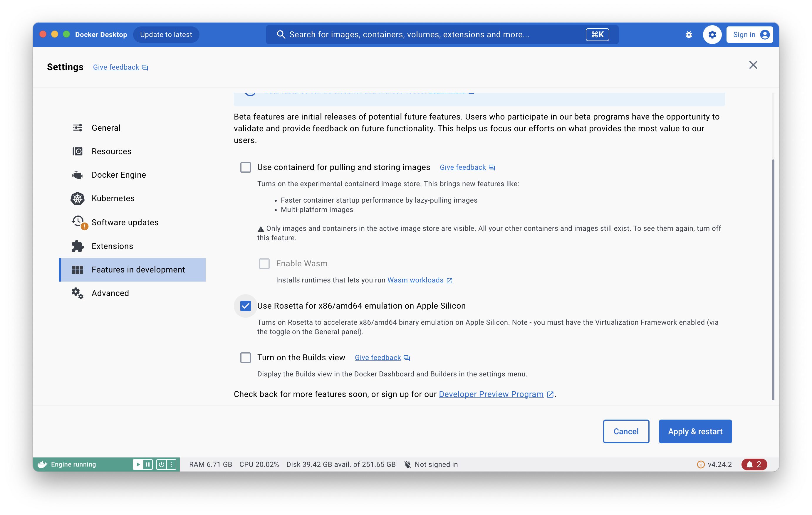Click the ⌘K shortcut badge
The width and height of the screenshot is (812, 515).
click(x=597, y=34)
